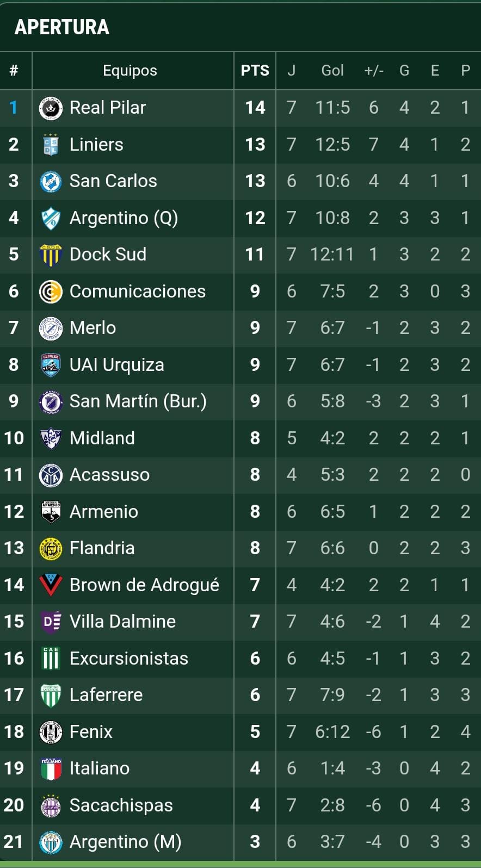481x868 pixels.
Task: Select the Flandria team name
Action: 102,548
